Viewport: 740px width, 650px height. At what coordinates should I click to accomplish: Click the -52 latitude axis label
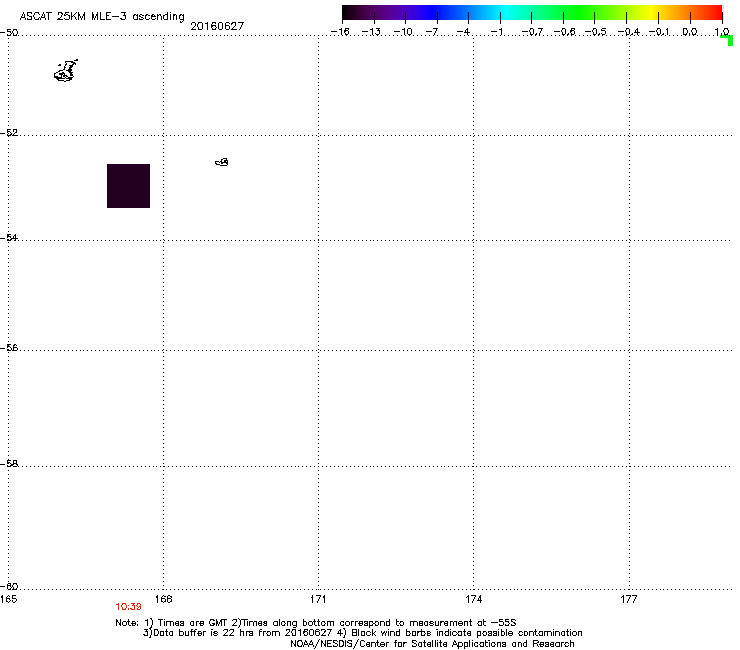coord(9,133)
